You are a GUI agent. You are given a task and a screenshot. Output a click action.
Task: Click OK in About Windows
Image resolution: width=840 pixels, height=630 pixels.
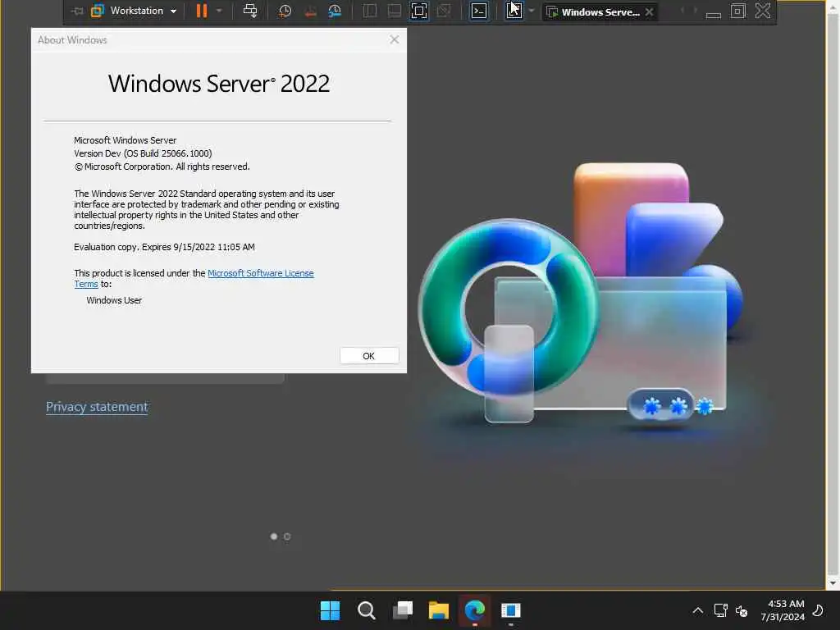coord(369,356)
